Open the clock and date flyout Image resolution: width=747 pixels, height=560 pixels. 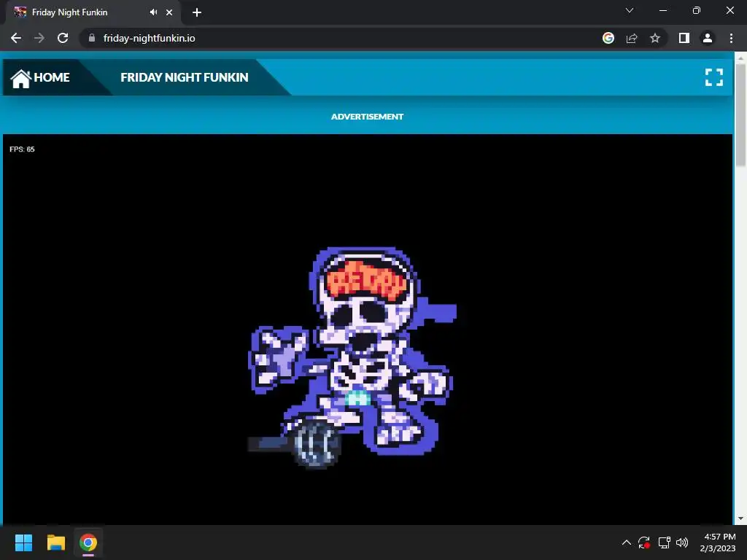click(x=718, y=542)
